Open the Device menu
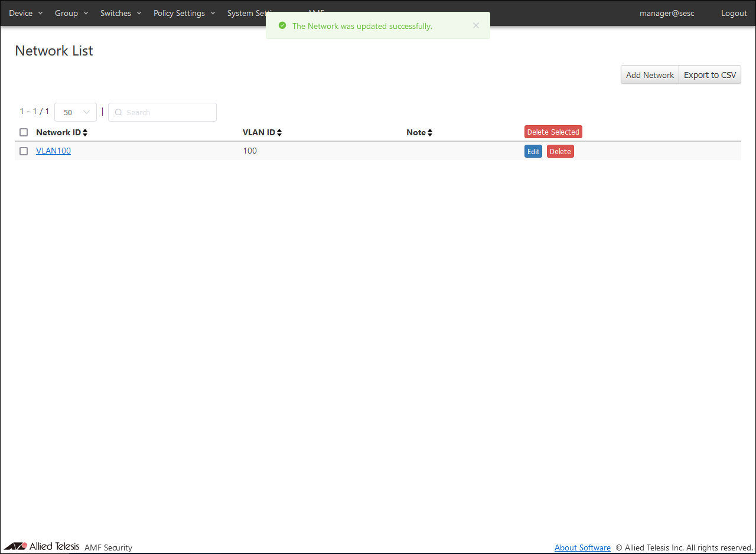This screenshot has width=756, height=554. tap(26, 13)
